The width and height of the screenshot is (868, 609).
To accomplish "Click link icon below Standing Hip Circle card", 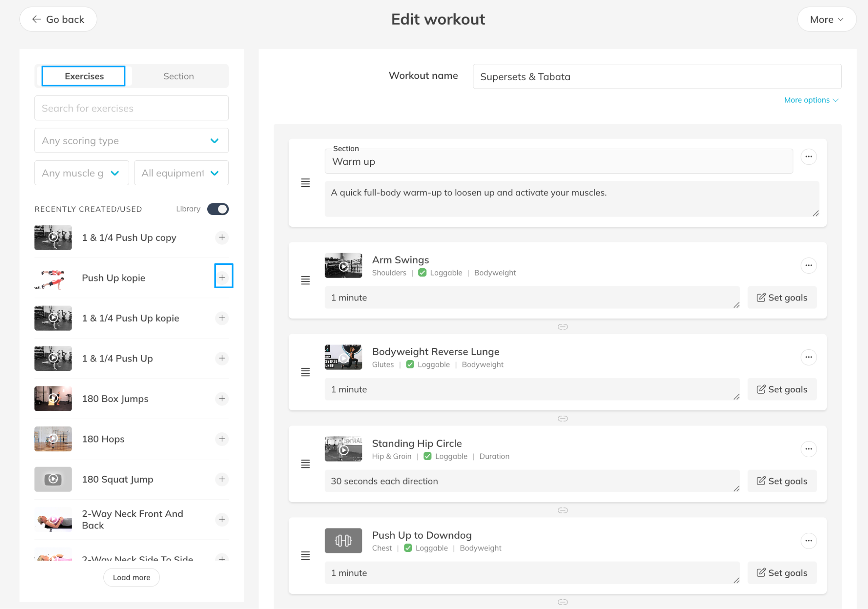I will tap(562, 510).
